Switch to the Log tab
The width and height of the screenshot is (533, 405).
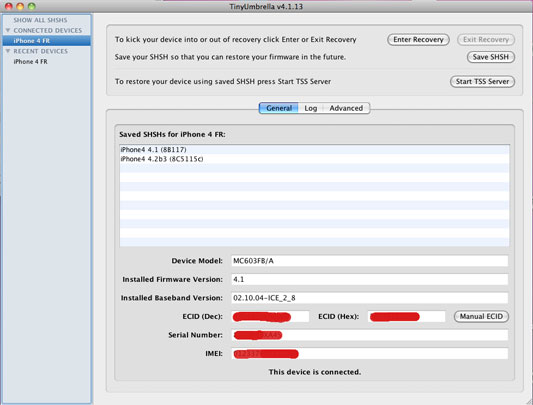(310, 108)
